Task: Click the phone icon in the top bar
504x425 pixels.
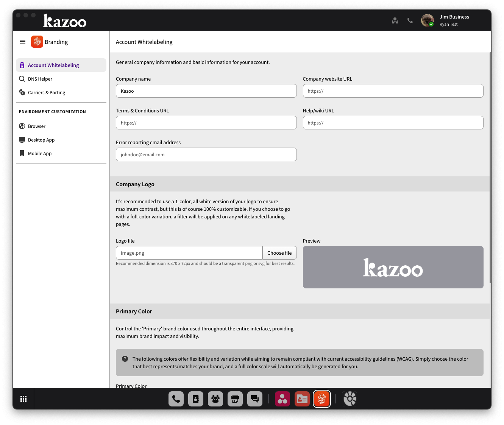Action: tap(410, 20)
